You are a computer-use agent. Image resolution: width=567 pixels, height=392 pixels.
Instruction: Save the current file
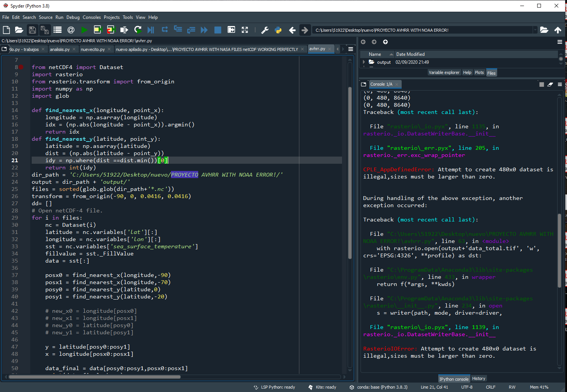(x=32, y=30)
